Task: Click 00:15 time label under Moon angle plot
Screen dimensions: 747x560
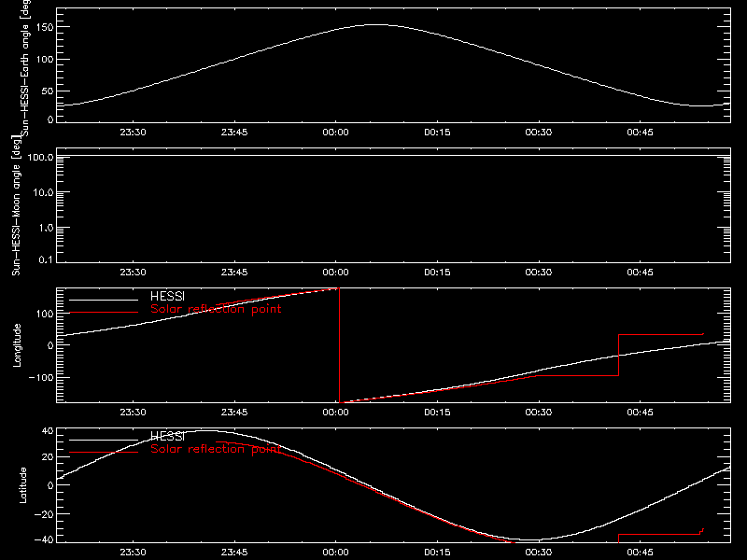Action: coord(437,273)
